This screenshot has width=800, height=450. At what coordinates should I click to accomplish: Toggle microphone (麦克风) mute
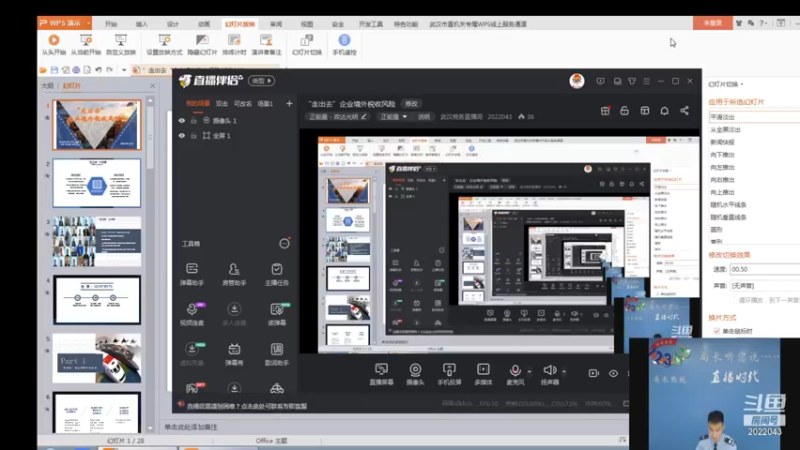pyautogui.click(x=515, y=374)
